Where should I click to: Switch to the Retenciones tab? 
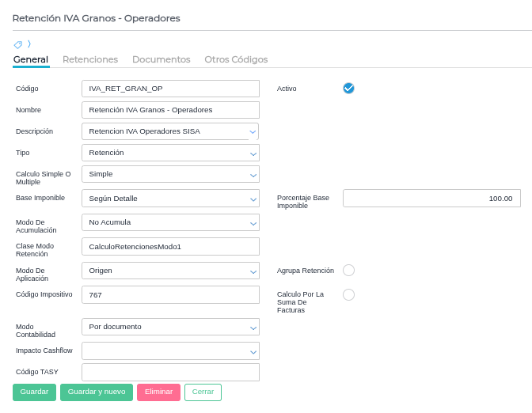(90, 59)
